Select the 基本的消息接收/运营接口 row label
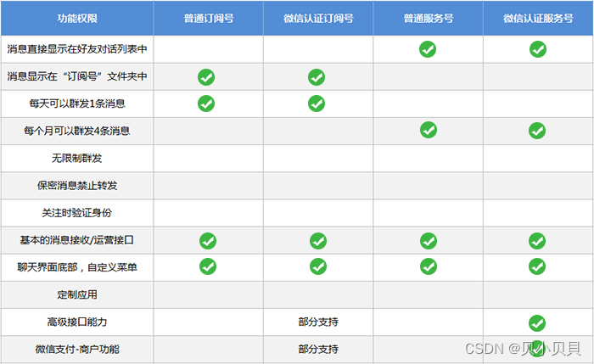Viewport: 594px width, 364px height. click(77, 240)
